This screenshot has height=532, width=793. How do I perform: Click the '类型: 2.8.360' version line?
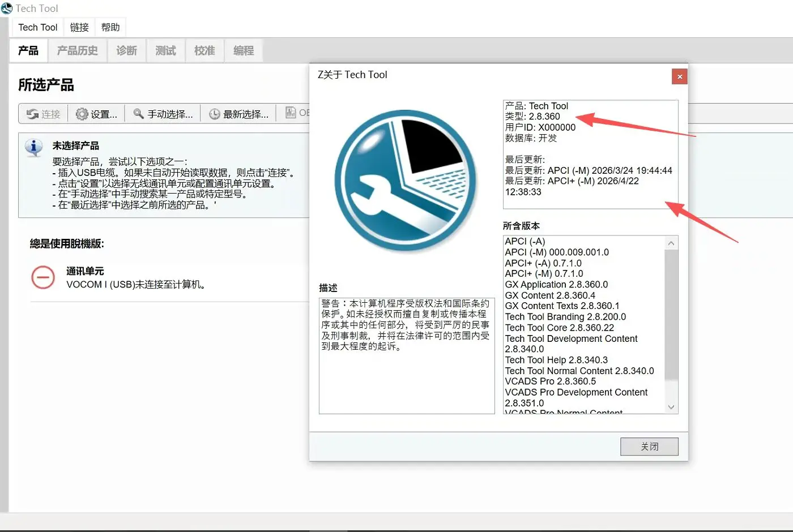[532, 117]
